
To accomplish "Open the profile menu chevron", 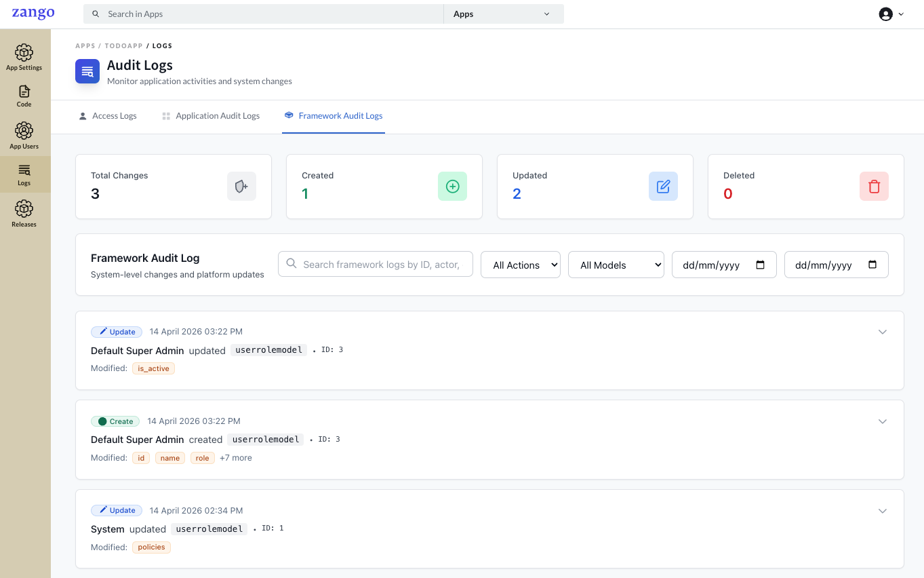I will [901, 14].
